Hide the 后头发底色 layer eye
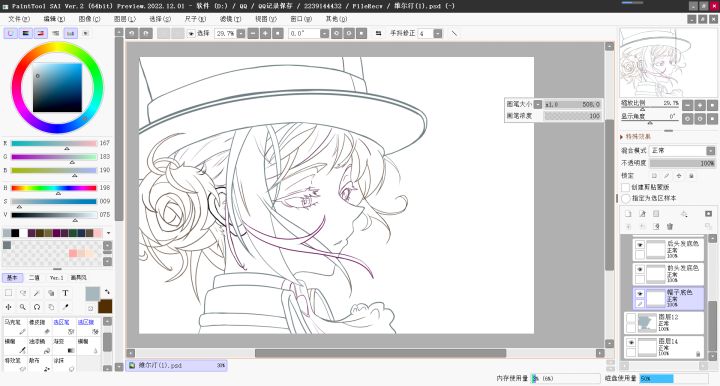The image size is (720, 386). click(640, 245)
